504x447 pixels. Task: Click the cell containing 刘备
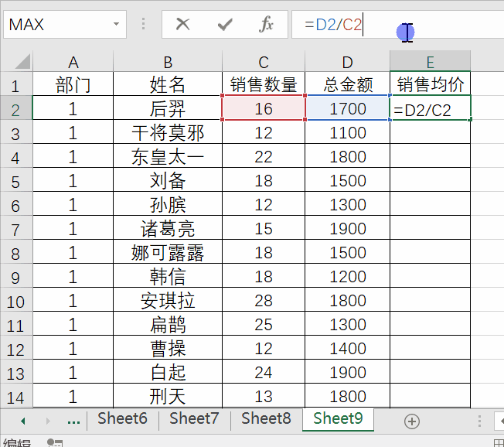(168, 180)
